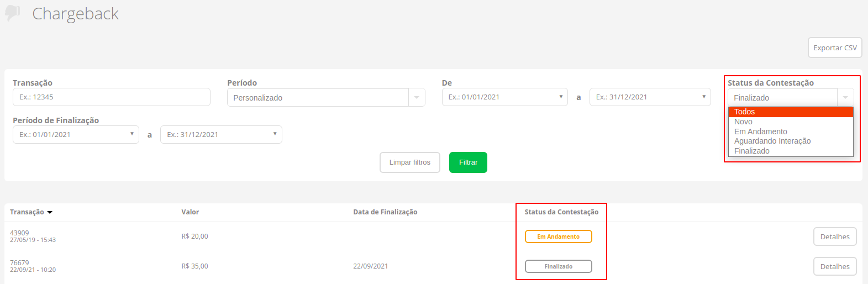The image size is (868, 284).
Task: Click the R$ 20,00 value
Action: [194, 236]
